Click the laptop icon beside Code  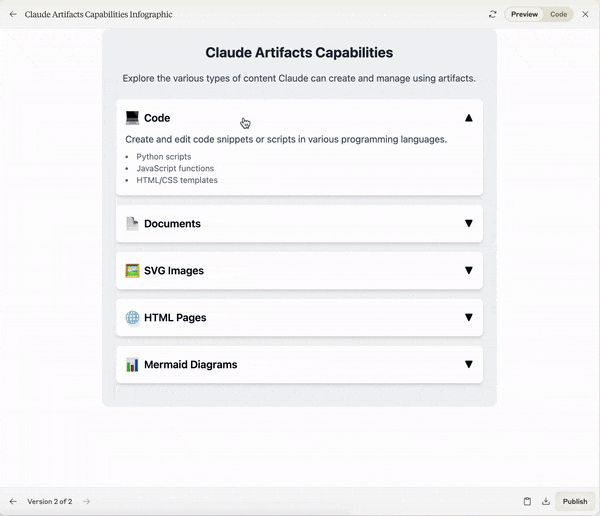(x=132, y=118)
